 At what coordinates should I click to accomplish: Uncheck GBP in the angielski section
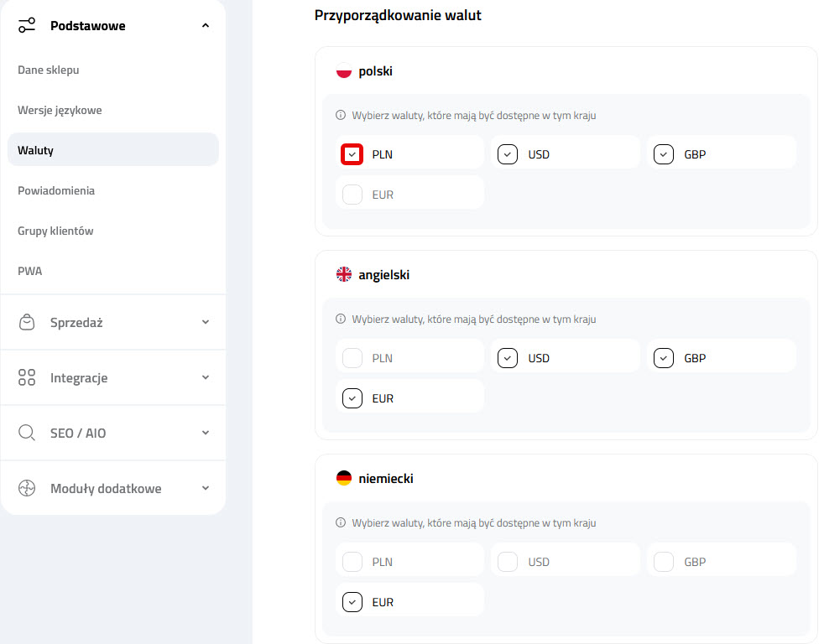tap(664, 358)
